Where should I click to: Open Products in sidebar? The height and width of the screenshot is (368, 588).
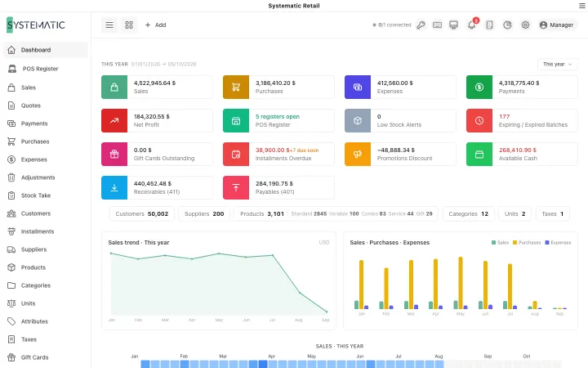click(46, 267)
